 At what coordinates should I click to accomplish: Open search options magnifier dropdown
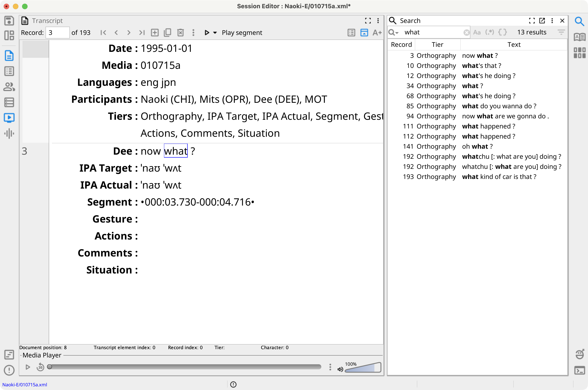(393, 32)
